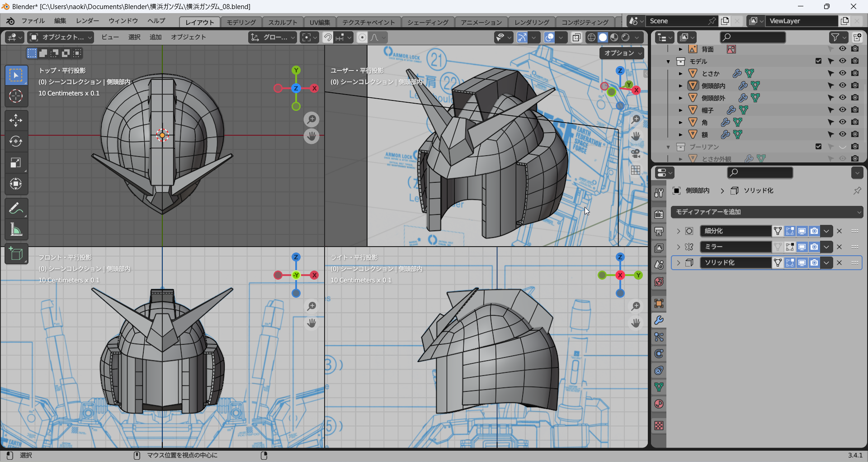
Task: Switch to the モデリング workspace tab
Action: click(x=241, y=22)
